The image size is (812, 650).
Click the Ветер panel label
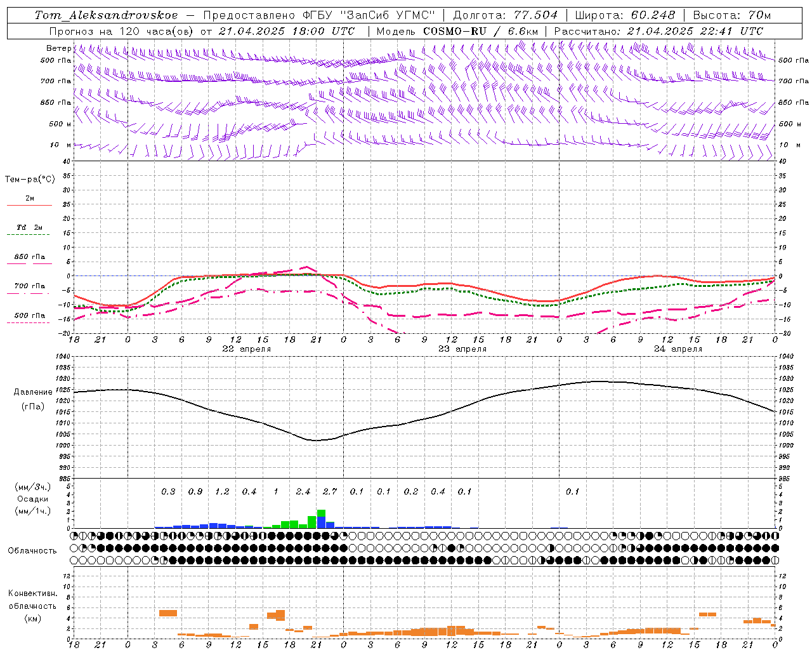coord(59,48)
